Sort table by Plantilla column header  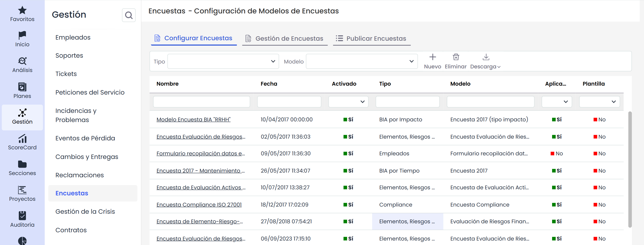pos(593,84)
